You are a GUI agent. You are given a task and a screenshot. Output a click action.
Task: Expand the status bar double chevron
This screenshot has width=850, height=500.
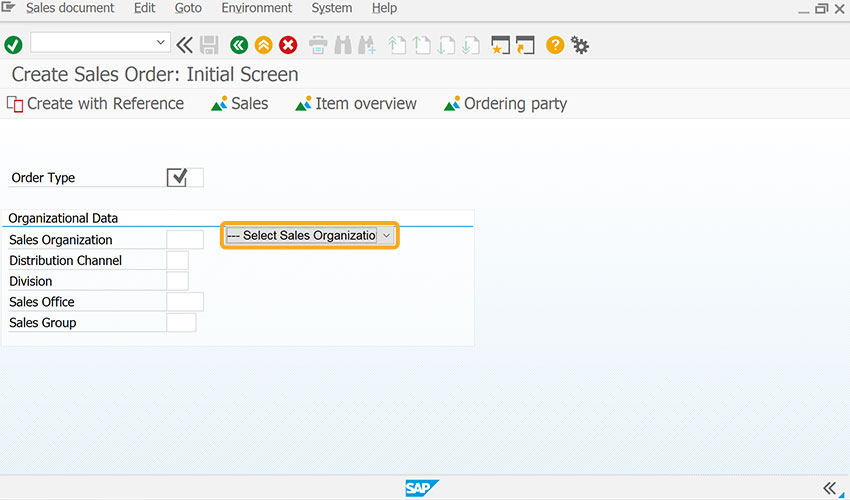[x=829, y=488]
